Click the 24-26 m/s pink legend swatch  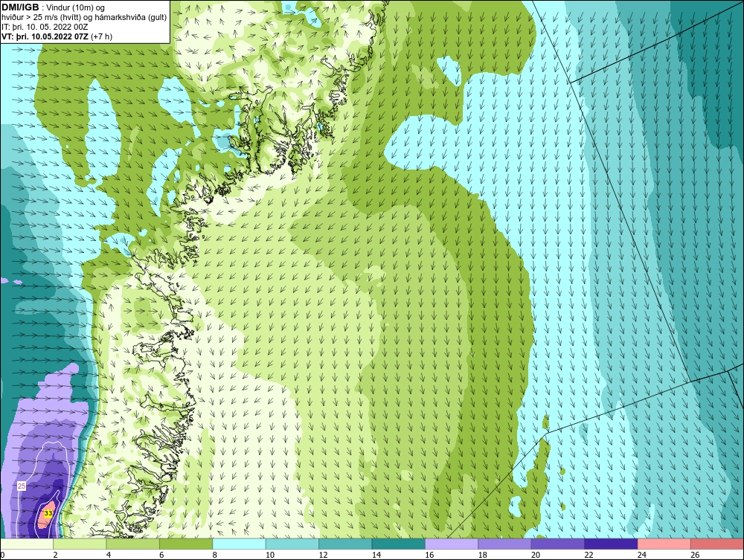pyautogui.click(x=664, y=544)
